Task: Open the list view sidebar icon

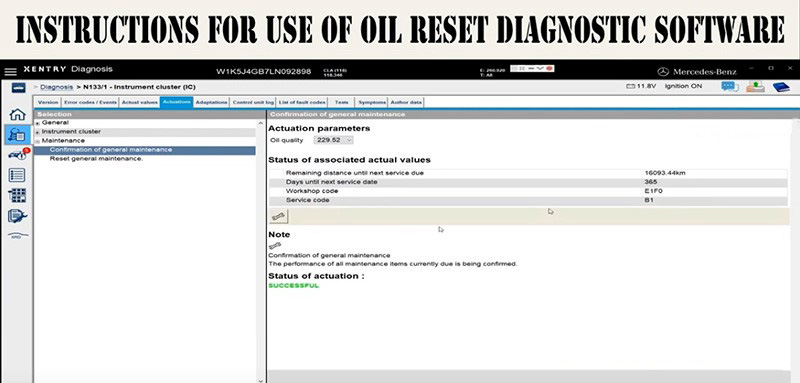Action: 17,175
